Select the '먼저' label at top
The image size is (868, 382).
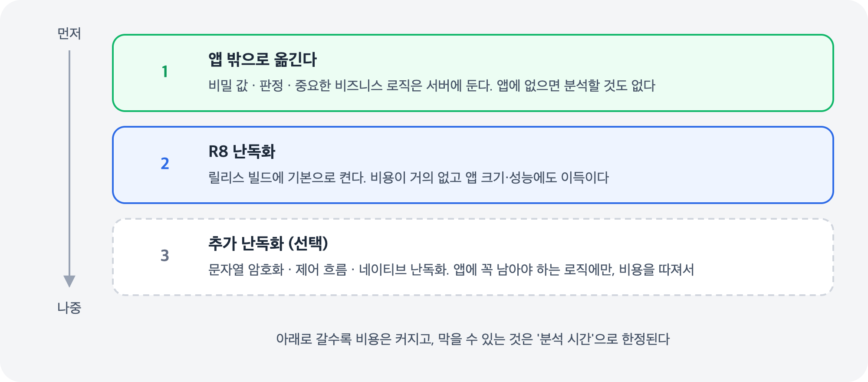pos(69,33)
